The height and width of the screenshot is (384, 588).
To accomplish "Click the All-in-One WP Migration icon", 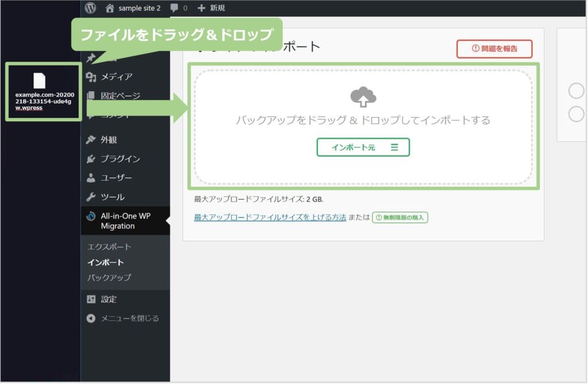I will click(x=91, y=216).
